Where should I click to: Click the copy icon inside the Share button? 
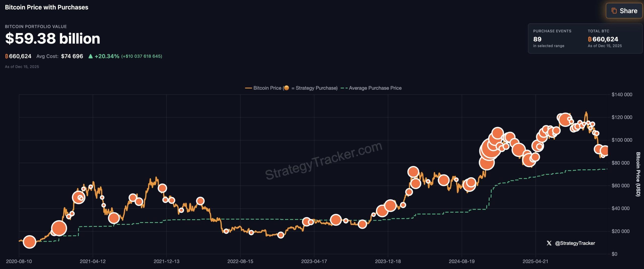(x=614, y=11)
